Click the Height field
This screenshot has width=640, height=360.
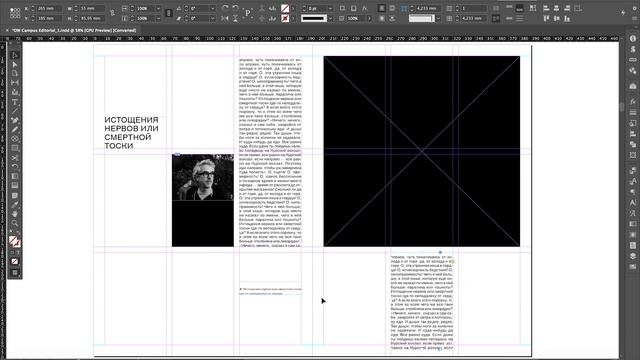click(x=92, y=18)
